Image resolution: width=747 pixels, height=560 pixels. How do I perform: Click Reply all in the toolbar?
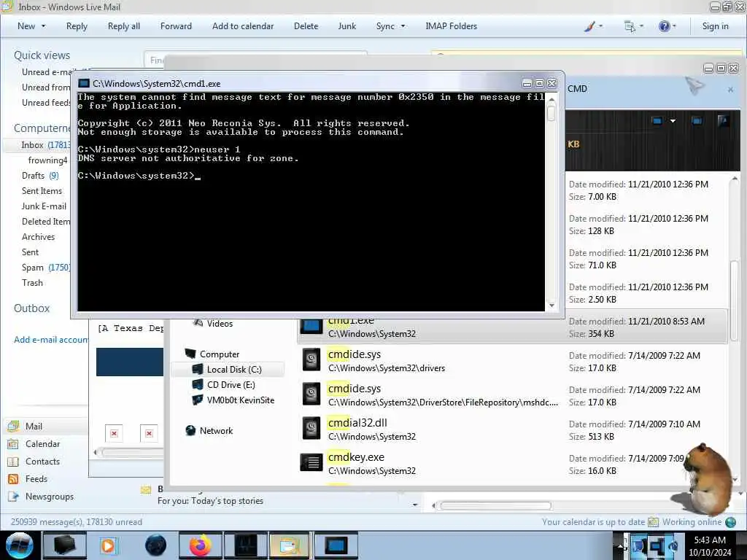click(x=124, y=26)
